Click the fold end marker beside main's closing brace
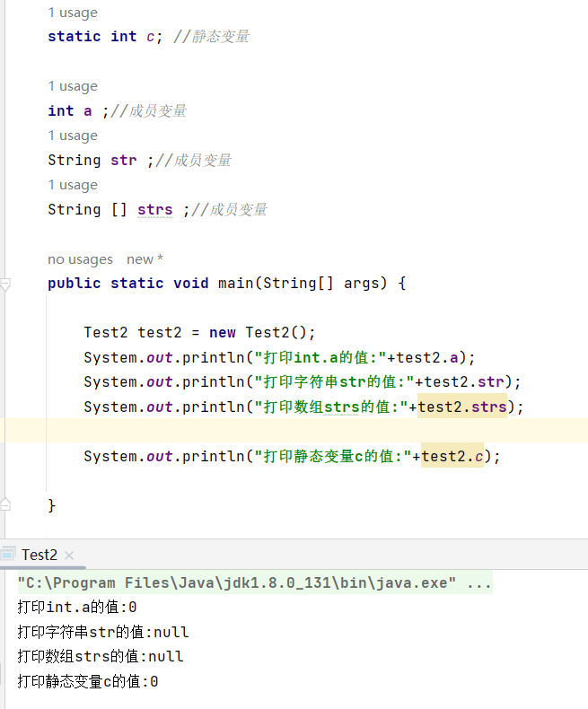 point(5,504)
